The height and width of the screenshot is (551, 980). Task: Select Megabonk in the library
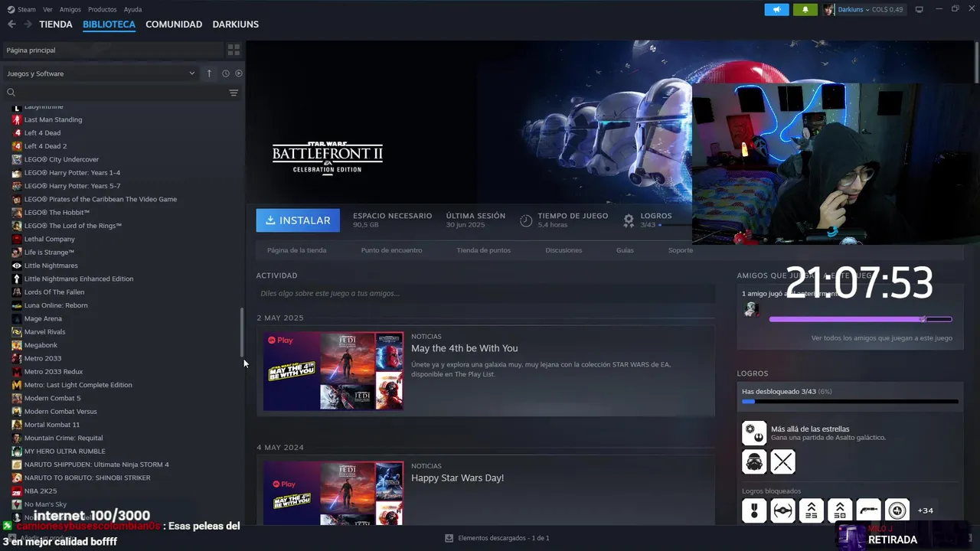click(x=41, y=345)
